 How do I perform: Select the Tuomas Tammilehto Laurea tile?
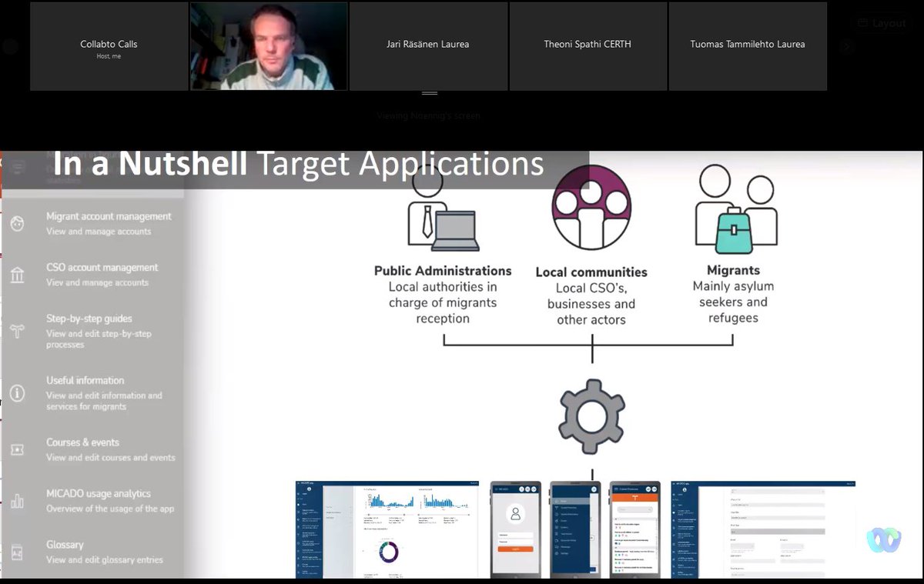748,46
